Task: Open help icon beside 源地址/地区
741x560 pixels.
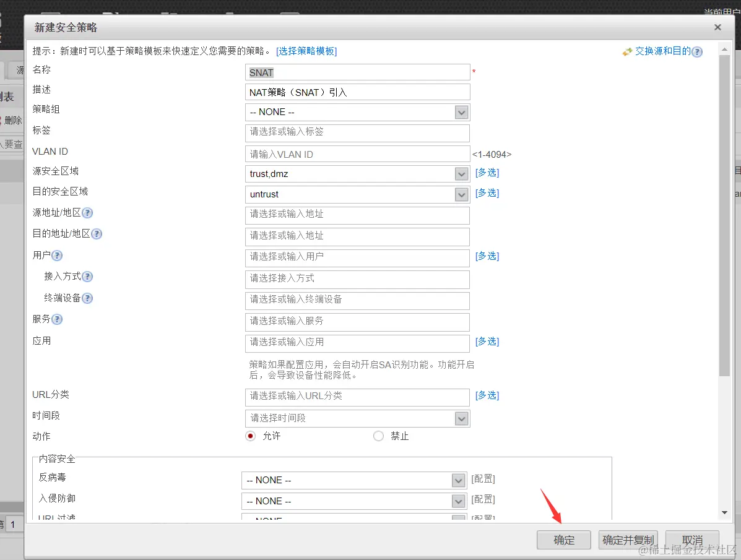Action: click(x=87, y=213)
